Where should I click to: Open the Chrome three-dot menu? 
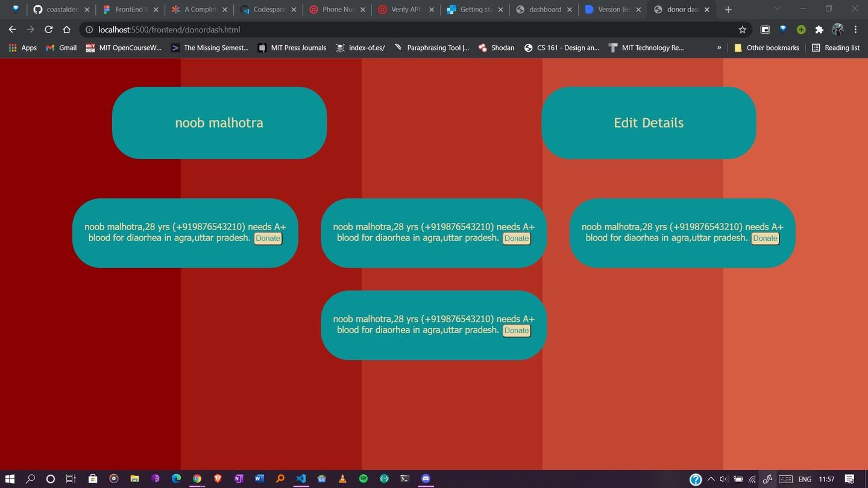tap(855, 30)
